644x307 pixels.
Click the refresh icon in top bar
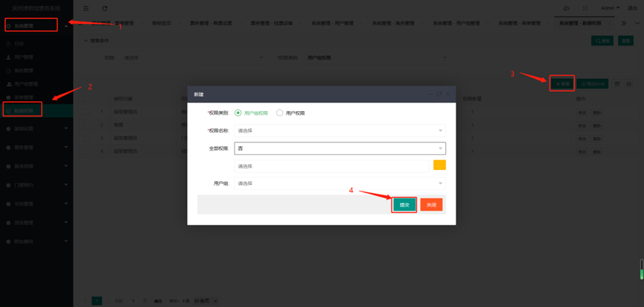[x=104, y=8]
